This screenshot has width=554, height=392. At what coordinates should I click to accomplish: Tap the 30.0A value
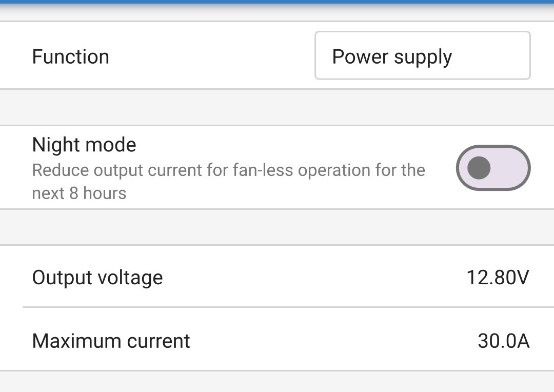pyautogui.click(x=504, y=341)
